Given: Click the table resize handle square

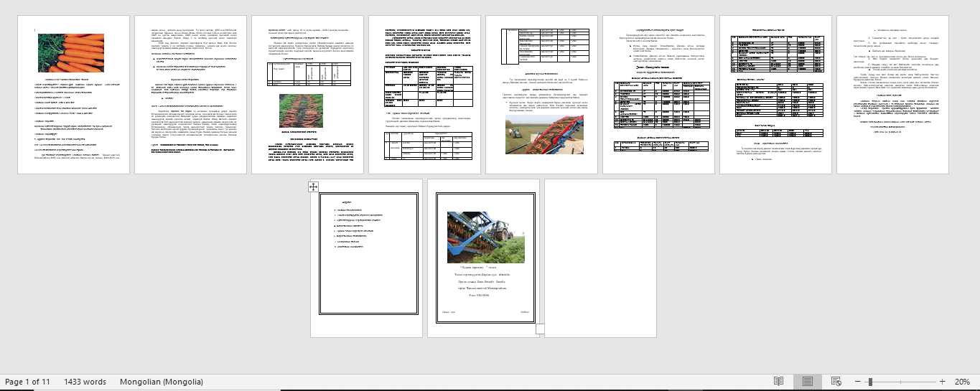Looking at the screenshot, I should pos(541,329).
